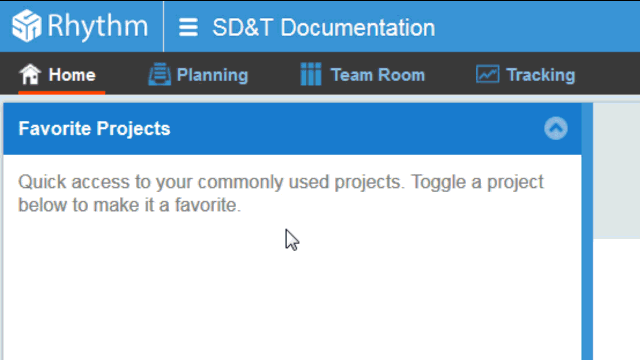Click the Home house icon

pos(30,75)
